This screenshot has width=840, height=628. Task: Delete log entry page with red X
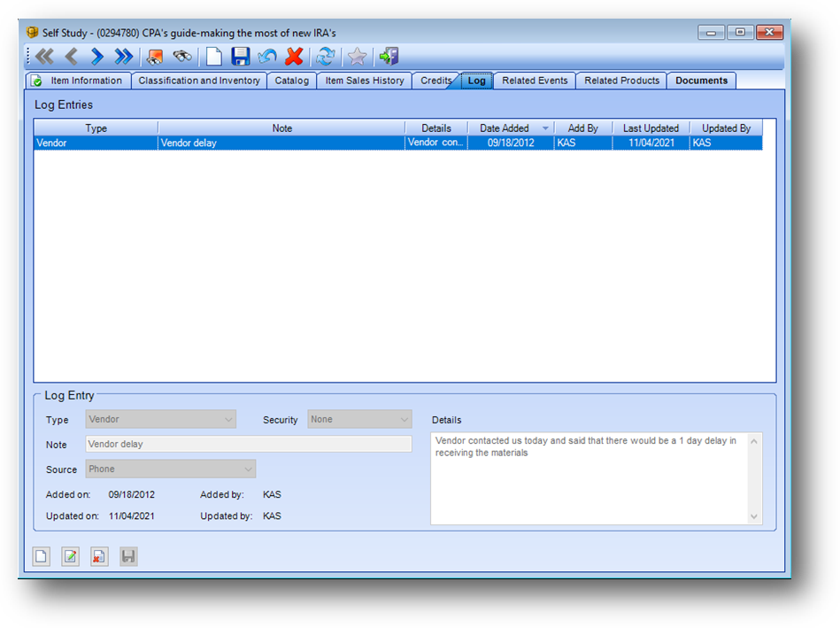(x=99, y=556)
